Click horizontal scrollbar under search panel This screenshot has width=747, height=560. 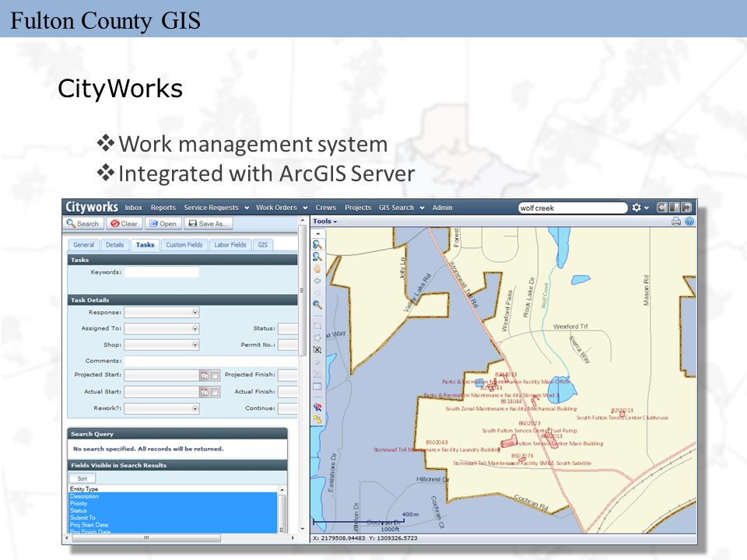146,538
